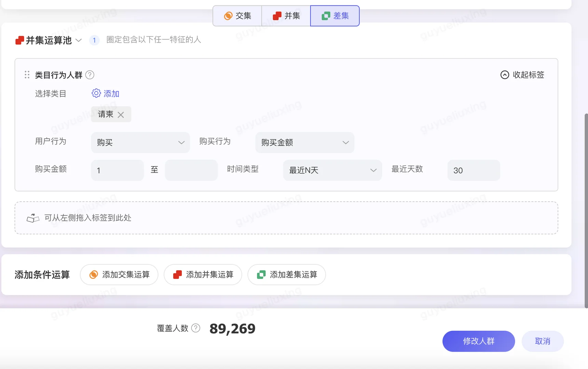Expand the 并集运算池 chevron
Image resolution: width=588 pixels, height=369 pixels.
(x=79, y=40)
